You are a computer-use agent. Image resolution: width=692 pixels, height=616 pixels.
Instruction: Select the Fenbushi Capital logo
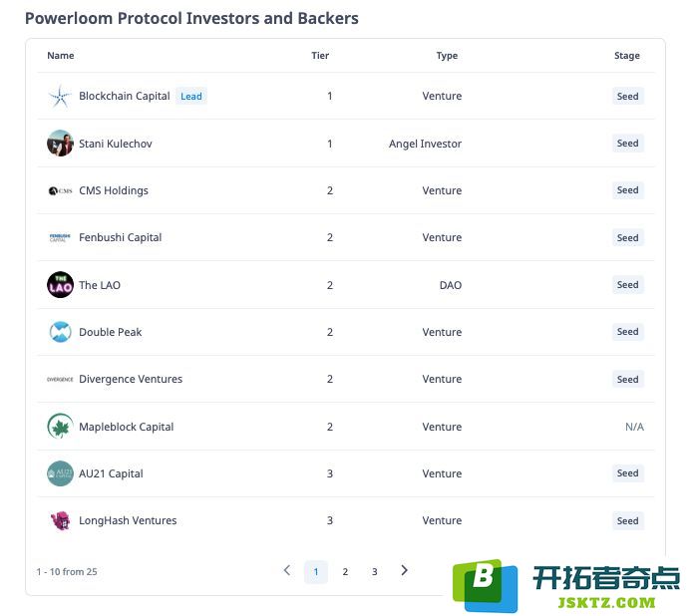click(x=60, y=238)
